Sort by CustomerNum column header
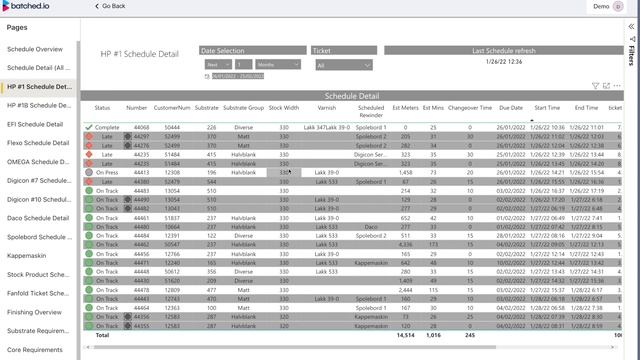The image size is (640, 360). (172, 108)
